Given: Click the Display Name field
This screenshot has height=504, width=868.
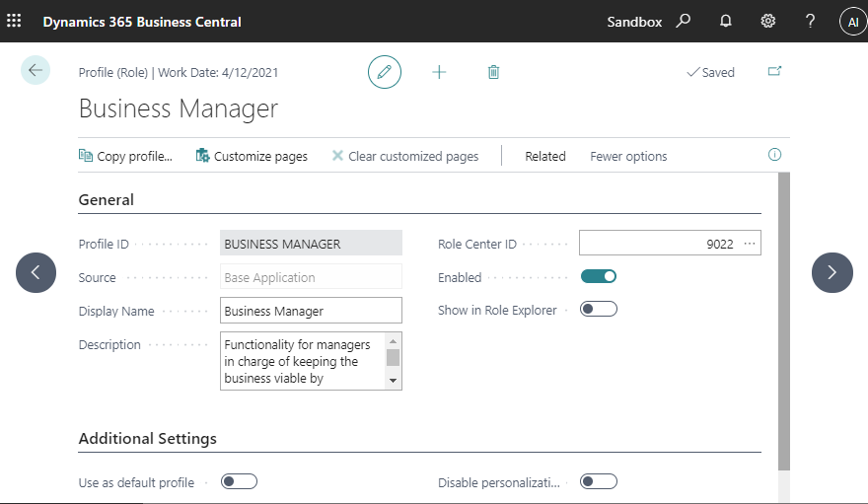Looking at the screenshot, I should 311,311.
